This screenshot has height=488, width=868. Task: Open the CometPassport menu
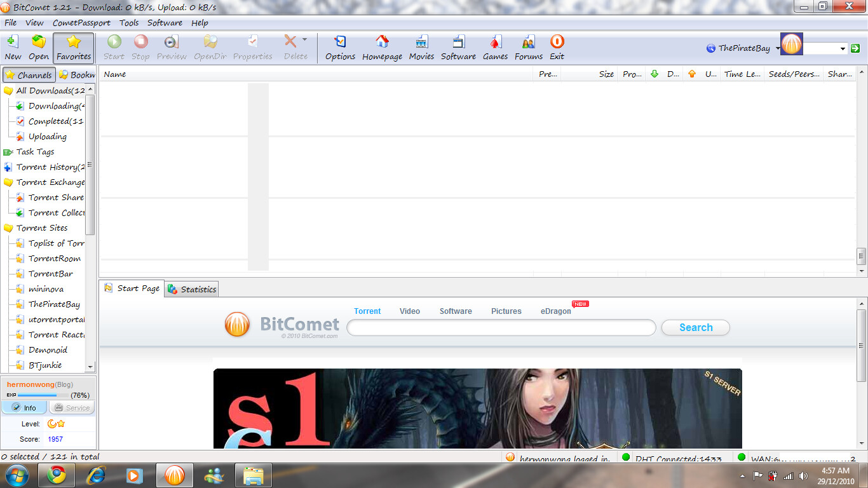pos(81,23)
